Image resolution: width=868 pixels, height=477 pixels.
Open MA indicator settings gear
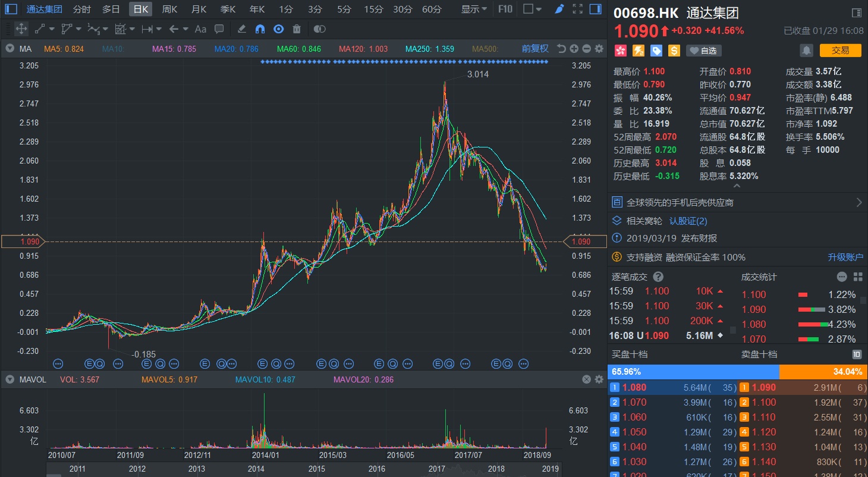[x=599, y=49]
